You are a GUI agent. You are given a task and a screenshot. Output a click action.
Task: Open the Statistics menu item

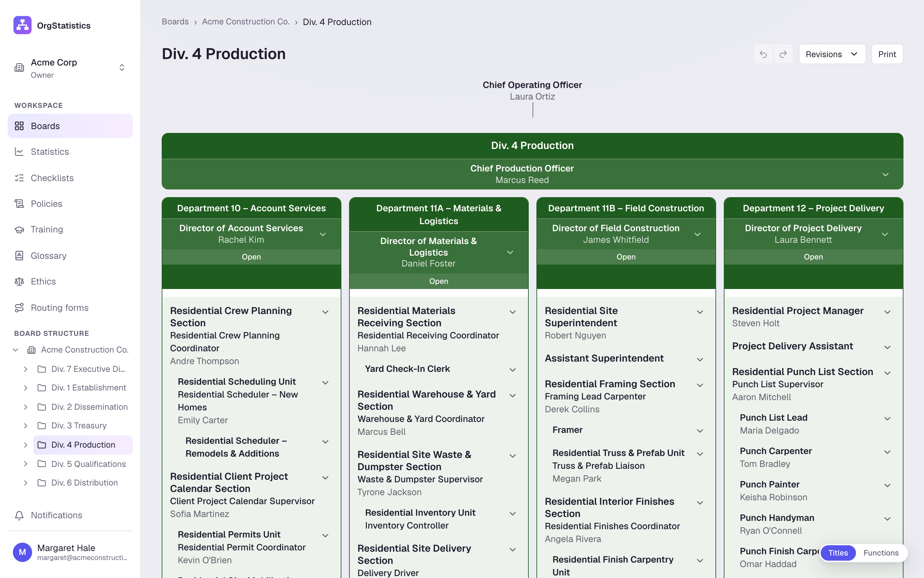point(70,152)
